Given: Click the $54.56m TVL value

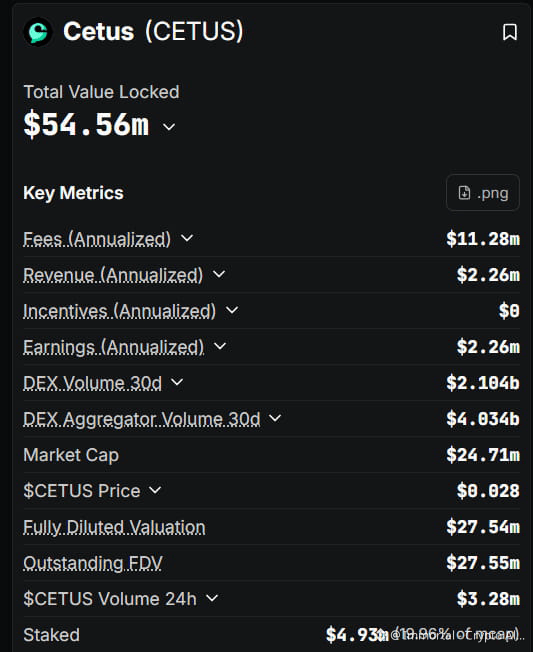Looking at the screenshot, I should [86, 124].
